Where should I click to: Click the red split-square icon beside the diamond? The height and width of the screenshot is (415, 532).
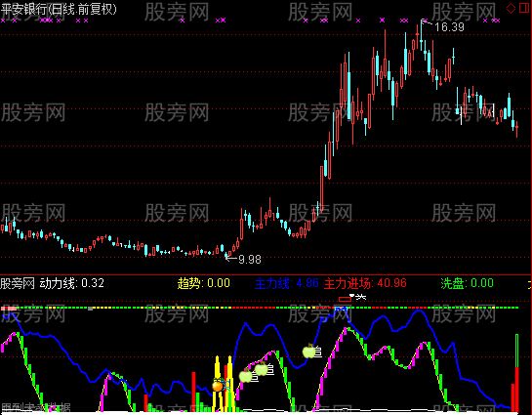pyautogui.click(x=524, y=9)
